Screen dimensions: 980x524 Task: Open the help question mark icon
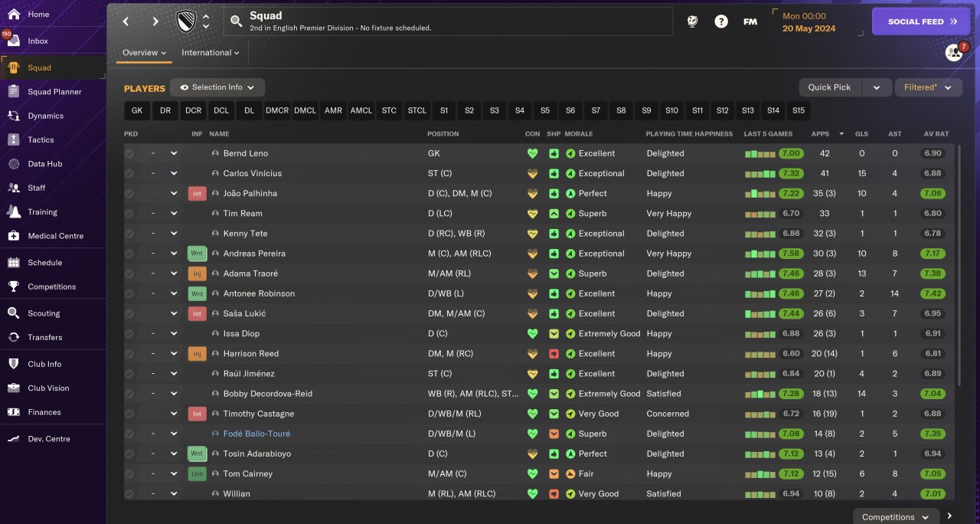[x=721, y=21]
